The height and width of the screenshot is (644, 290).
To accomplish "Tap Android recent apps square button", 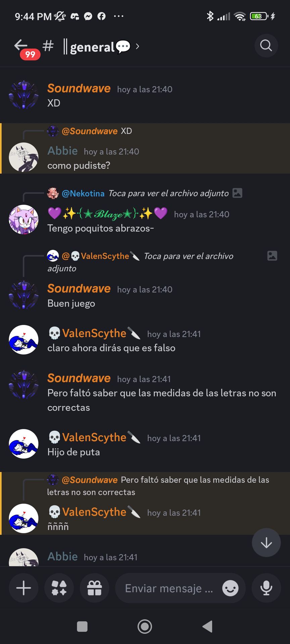I will tap(82, 626).
